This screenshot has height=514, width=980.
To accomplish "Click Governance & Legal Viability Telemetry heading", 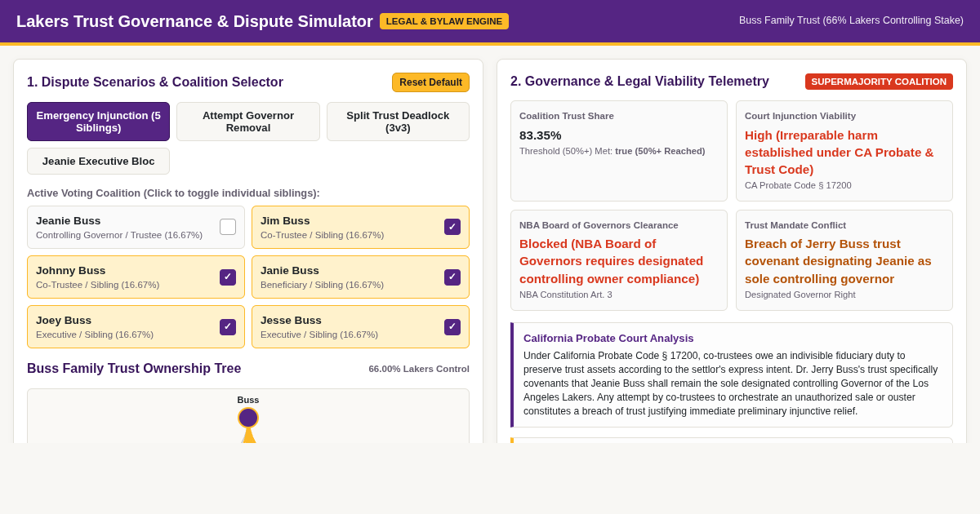I will click(x=639, y=82).
